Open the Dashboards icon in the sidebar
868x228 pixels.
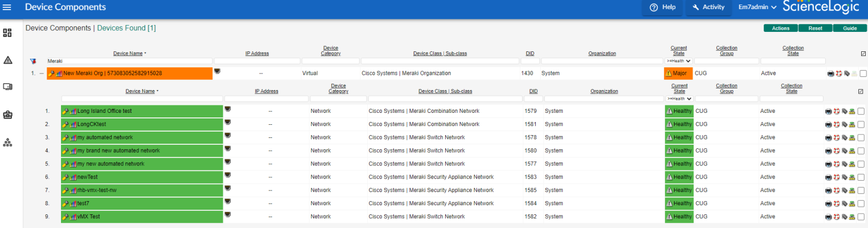pos(8,33)
